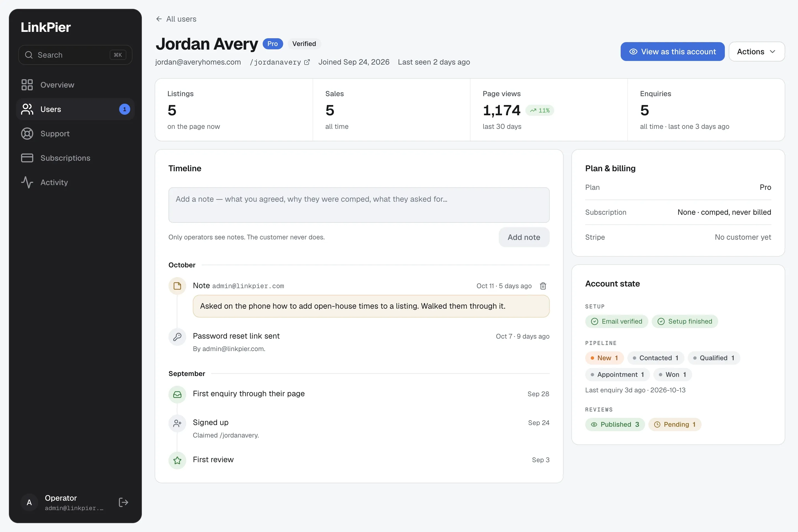Screen dimensions: 798x532
Task: Click the inbox icon for First enquiry
Action: click(x=177, y=394)
